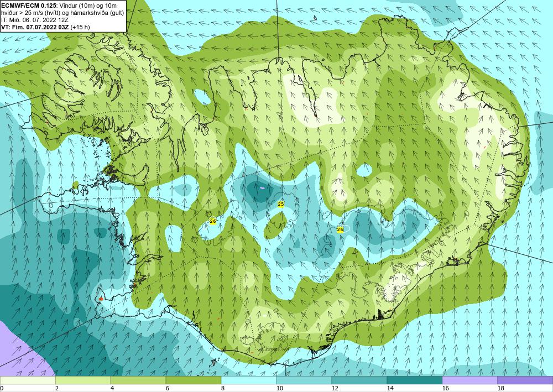This screenshot has height=392, width=553.
Task: Click the legend scale number '2'
Action: click(57, 388)
